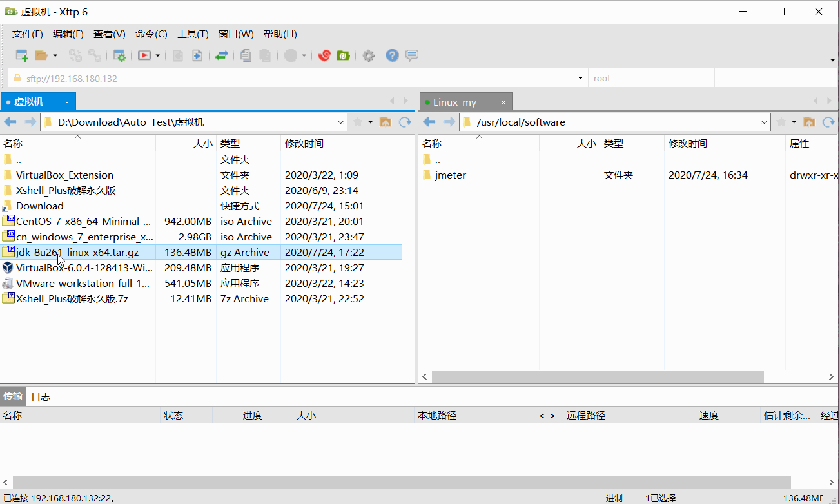Open the File menu 文件(F)

[x=28, y=34]
